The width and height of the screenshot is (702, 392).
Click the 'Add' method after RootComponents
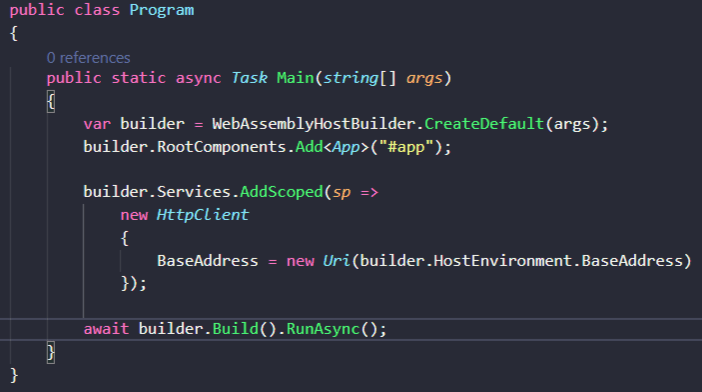tap(309, 147)
